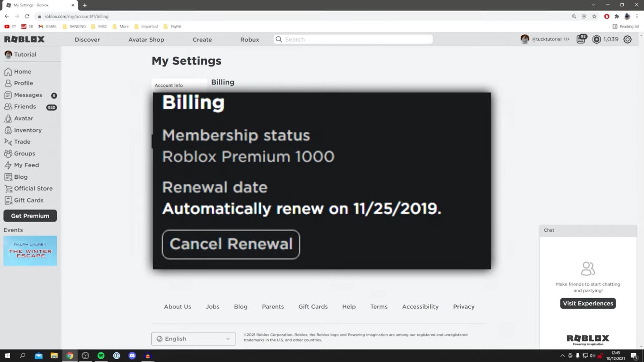The width and height of the screenshot is (644, 362).
Task: Open the Accessibility footer link
Action: (420, 307)
